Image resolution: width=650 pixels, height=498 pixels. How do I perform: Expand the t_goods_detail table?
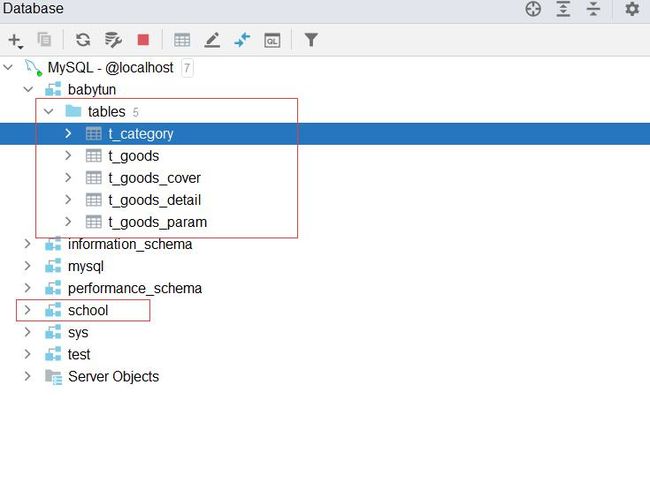pos(68,199)
